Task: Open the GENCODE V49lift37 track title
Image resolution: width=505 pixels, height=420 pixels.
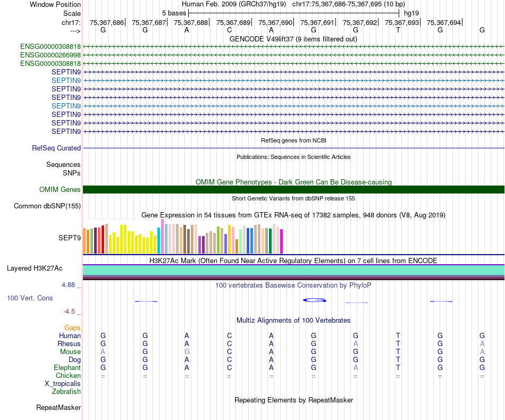Action: pyautogui.click(x=293, y=39)
